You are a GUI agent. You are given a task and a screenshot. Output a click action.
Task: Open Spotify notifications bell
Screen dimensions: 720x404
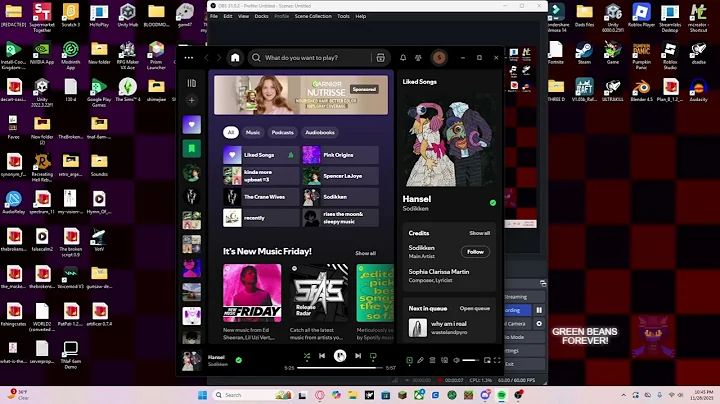tap(403, 58)
